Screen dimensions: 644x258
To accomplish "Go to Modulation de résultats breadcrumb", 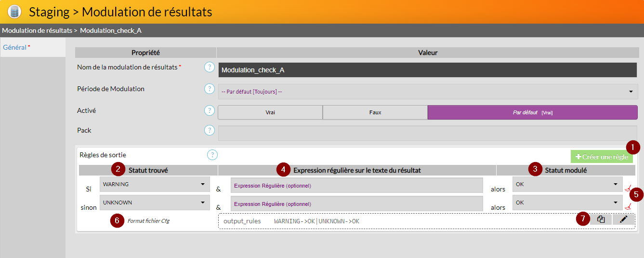I will click(x=37, y=30).
